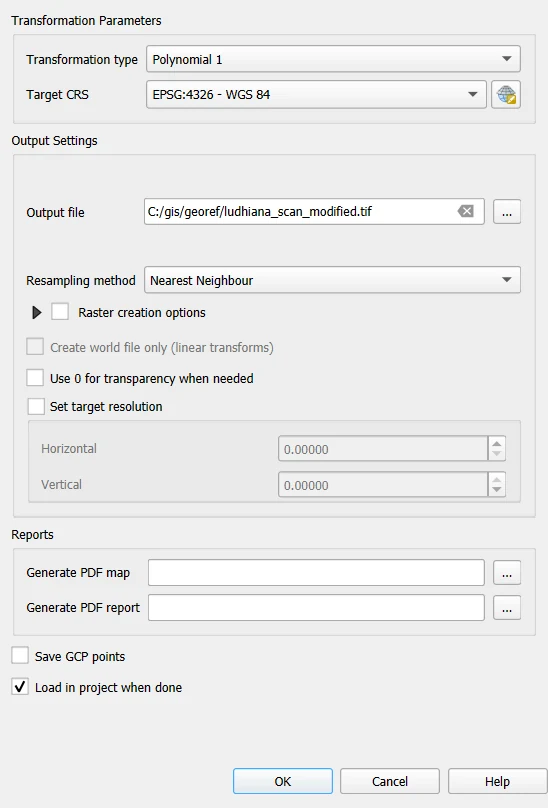Open Help for transformation settings
This screenshot has height=808, width=548.
point(497,781)
